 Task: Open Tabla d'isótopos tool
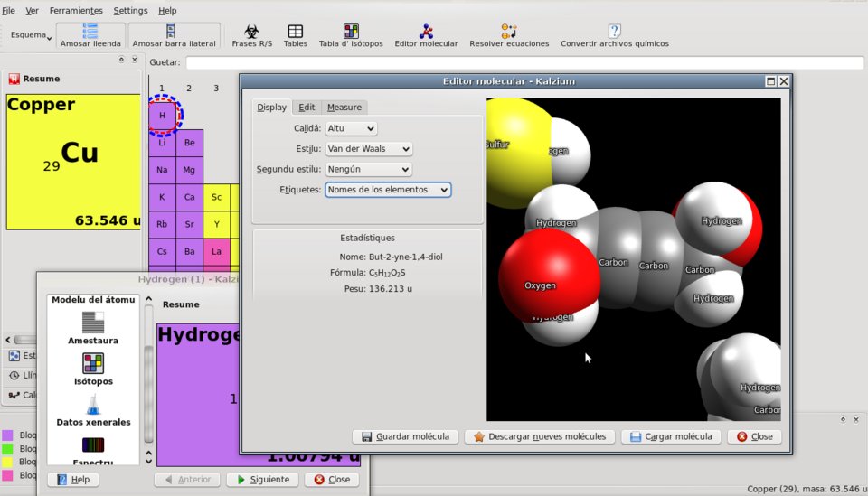[x=351, y=35]
